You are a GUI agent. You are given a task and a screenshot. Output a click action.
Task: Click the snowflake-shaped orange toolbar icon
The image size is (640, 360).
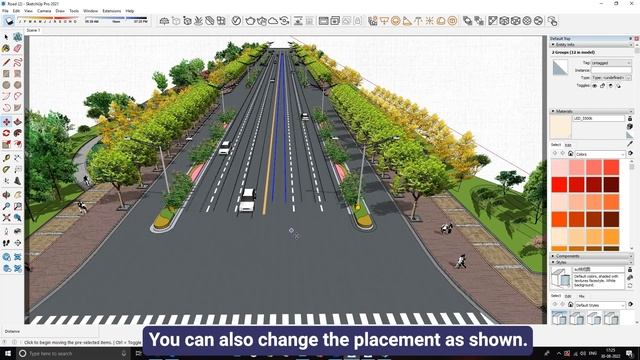pos(430,21)
